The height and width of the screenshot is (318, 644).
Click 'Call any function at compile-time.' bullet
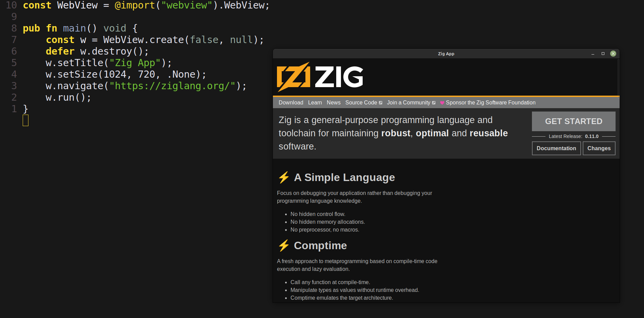330,282
